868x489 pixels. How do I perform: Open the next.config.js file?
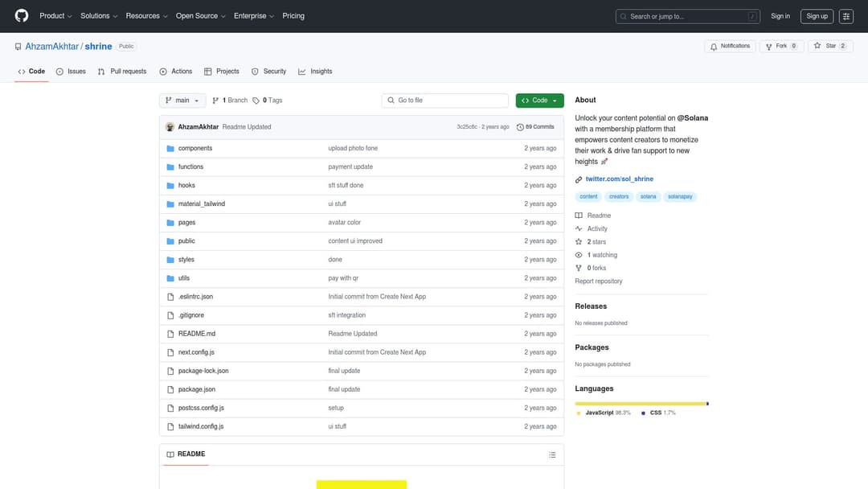[x=196, y=352]
